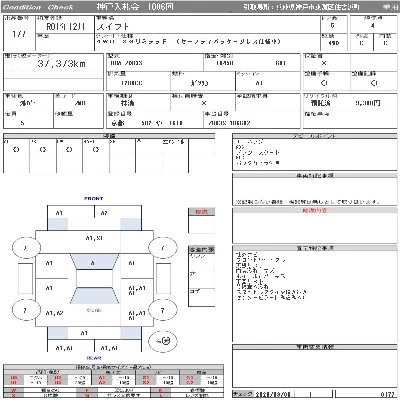Click the footer number "0177"
Screen dimensions: 400x400
click(x=388, y=394)
